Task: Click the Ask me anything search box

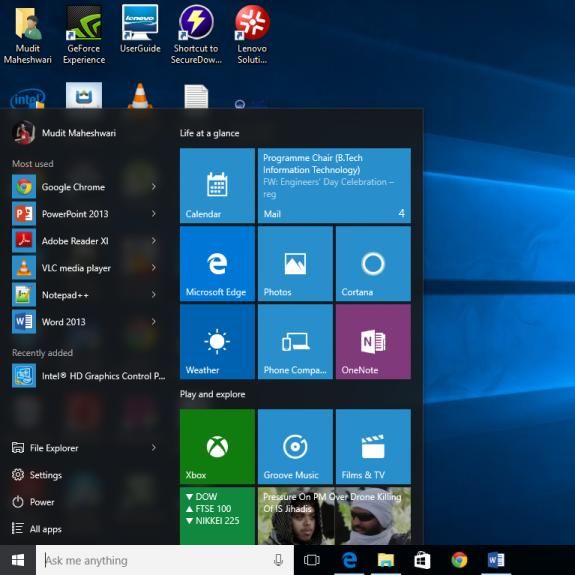Action: tap(165, 560)
